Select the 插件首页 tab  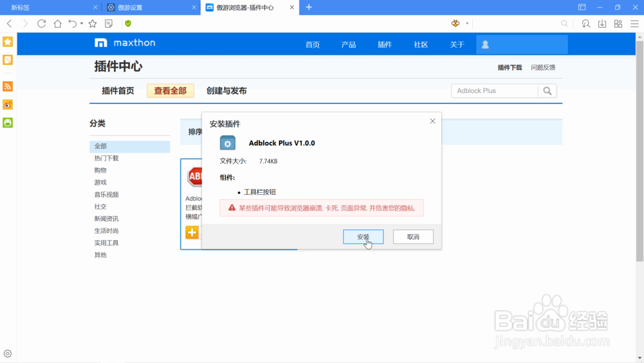pos(118,91)
